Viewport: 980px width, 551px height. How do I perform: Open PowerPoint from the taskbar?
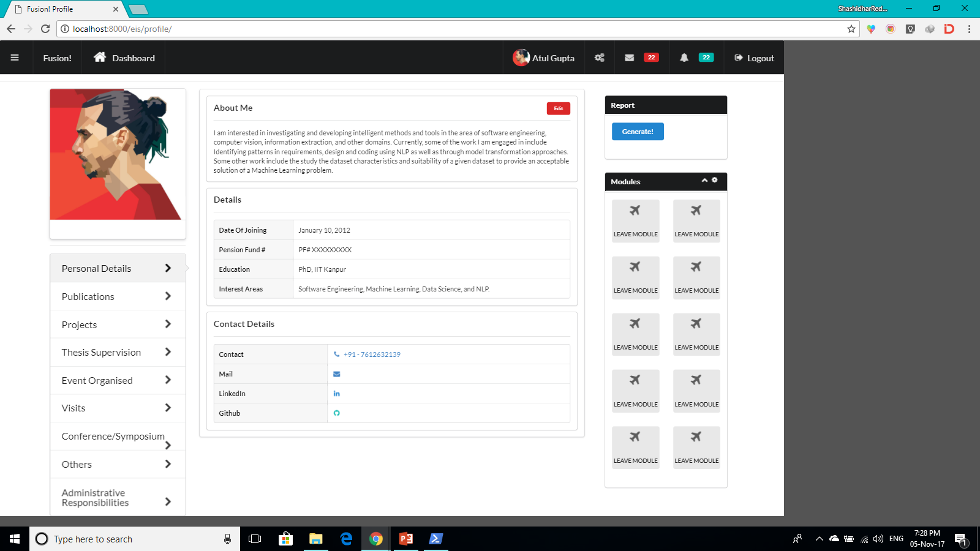tap(405, 539)
